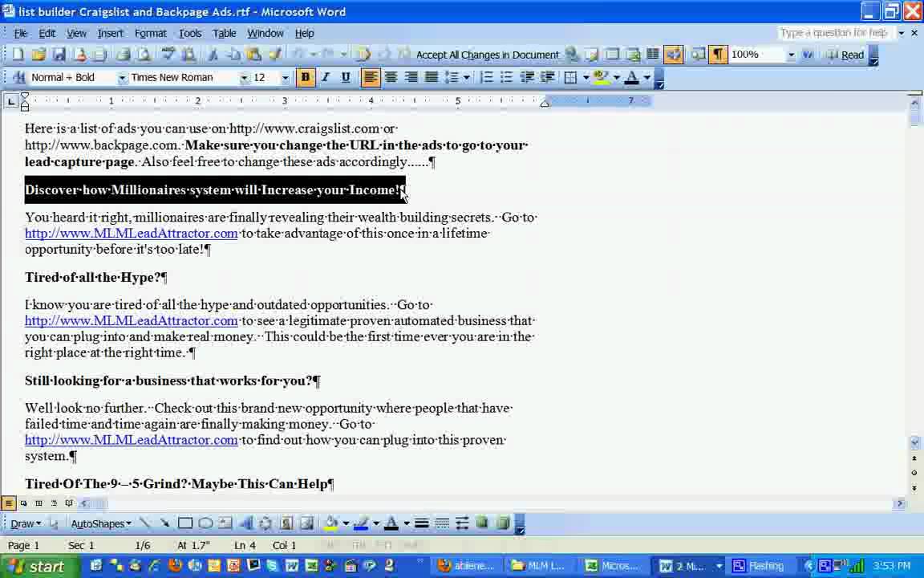Open Print Preview with the magnifier-page icon
The height and width of the screenshot is (578, 924).
pyautogui.click(x=144, y=55)
